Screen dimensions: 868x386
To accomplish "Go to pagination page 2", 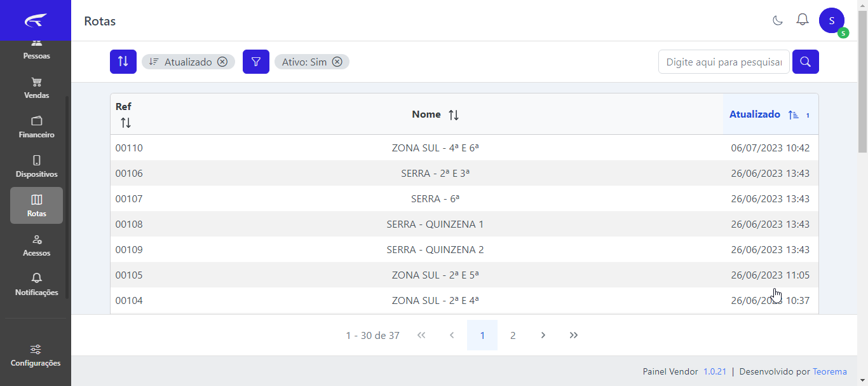I will pyautogui.click(x=513, y=335).
